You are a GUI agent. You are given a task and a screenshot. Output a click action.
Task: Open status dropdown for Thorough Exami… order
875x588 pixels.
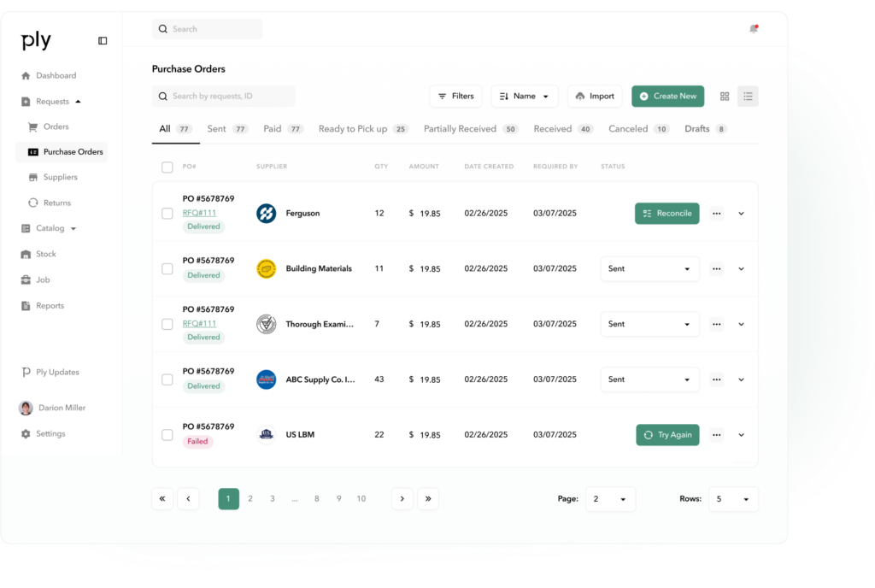click(x=649, y=324)
